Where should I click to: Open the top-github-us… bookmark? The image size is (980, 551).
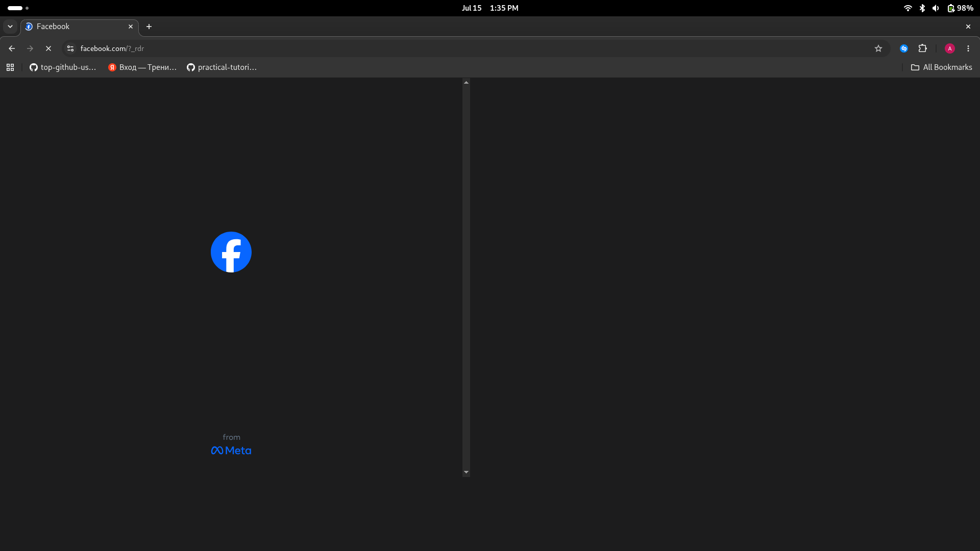pyautogui.click(x=63, y=67)
